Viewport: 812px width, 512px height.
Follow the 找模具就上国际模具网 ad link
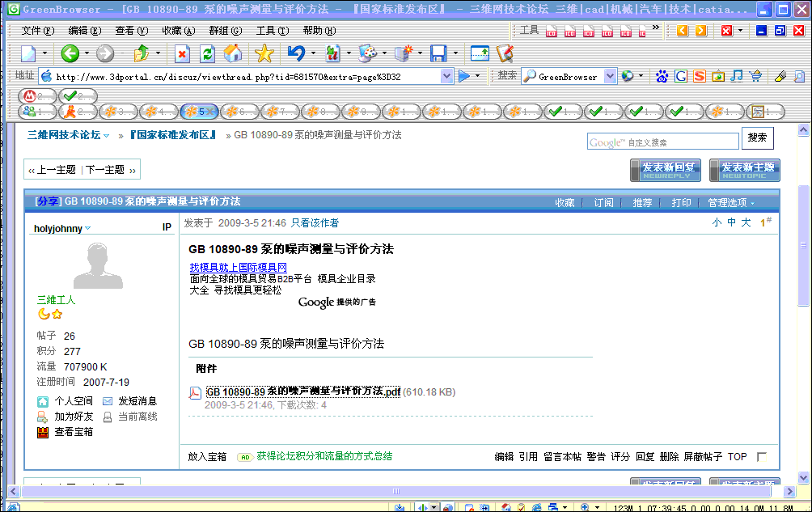(x=239, y=267)
